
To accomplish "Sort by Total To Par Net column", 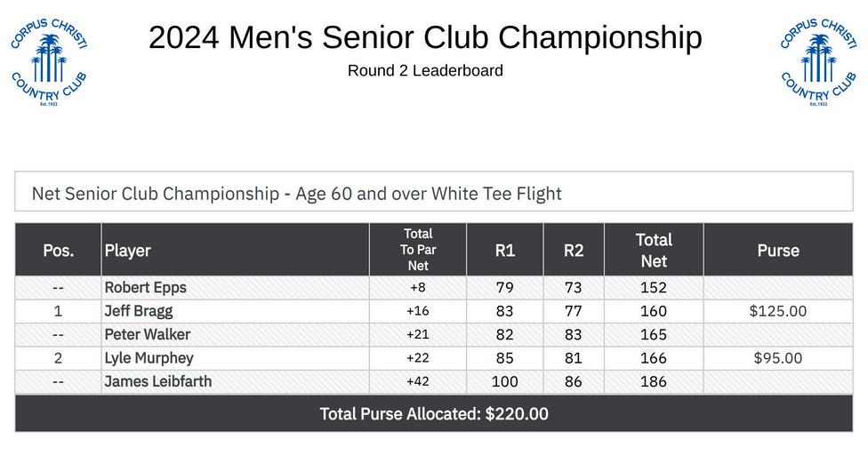I will pos(418,250).
